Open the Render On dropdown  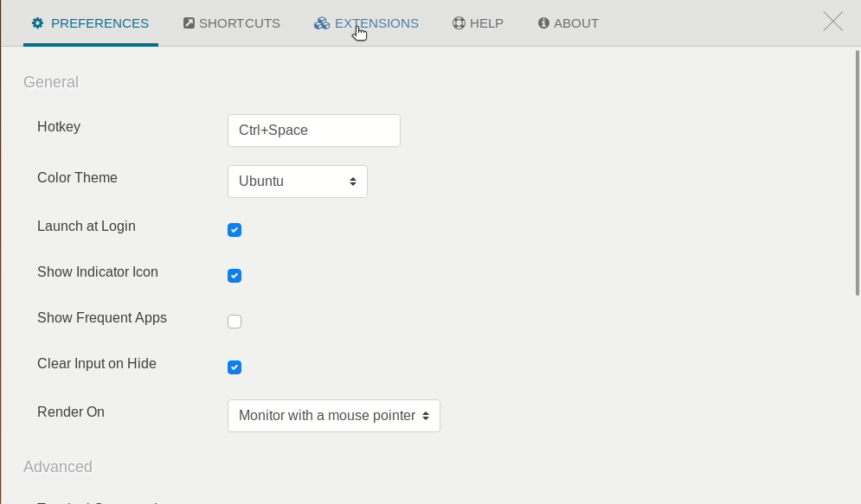coord(334,416)
